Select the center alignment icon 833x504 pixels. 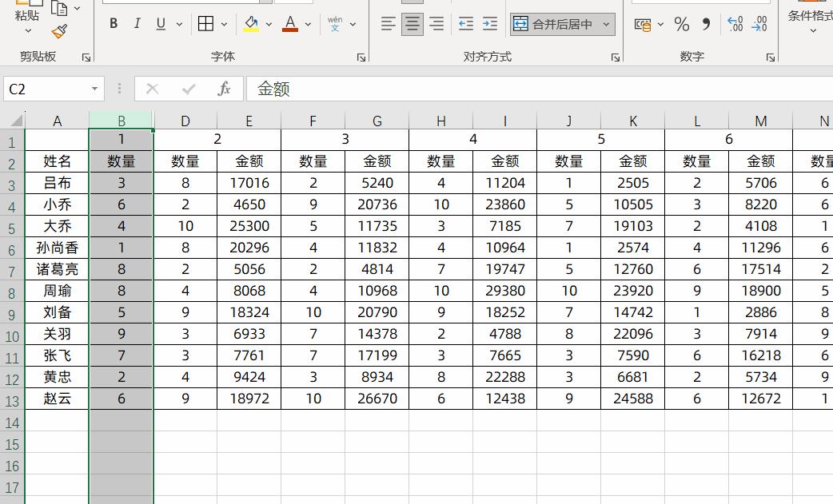tap(412, 24)
